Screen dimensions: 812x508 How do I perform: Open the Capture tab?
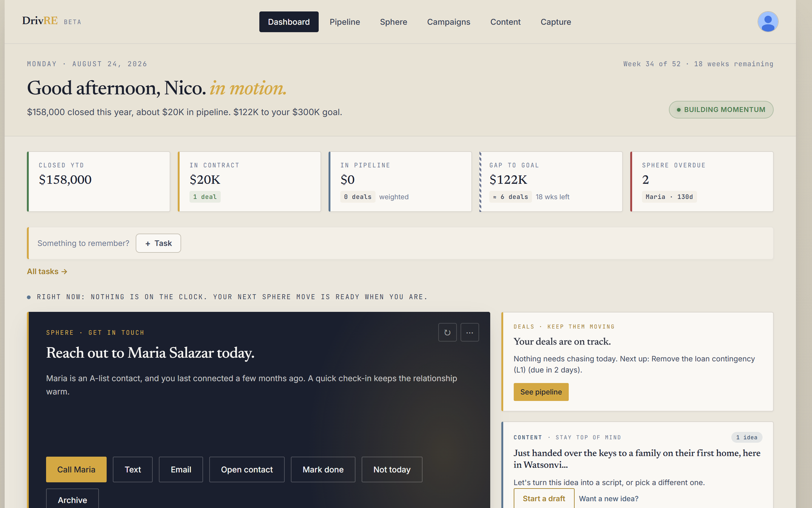pos(556,22)
